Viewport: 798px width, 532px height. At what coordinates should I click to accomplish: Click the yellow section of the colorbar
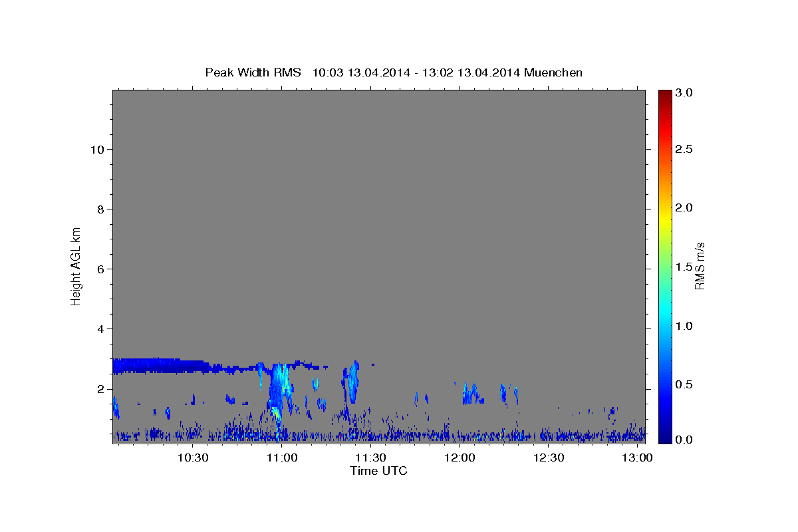tap(665, 219)
